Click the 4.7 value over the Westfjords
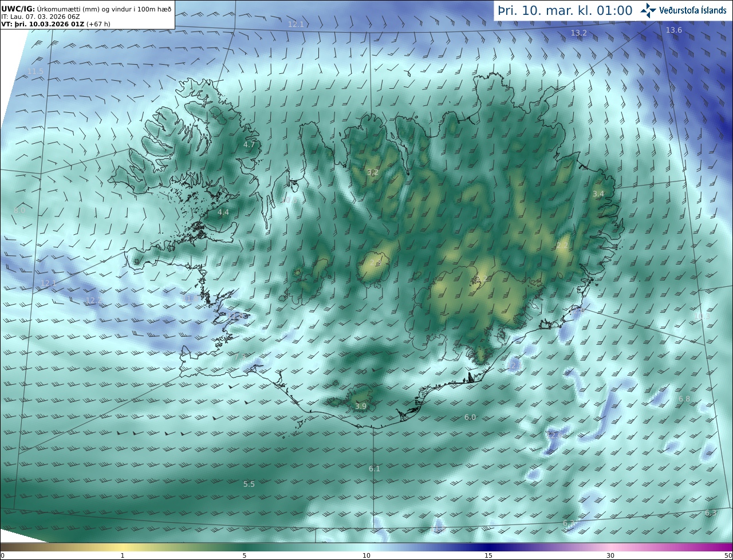Screen dimensions: 733x560 click(x=249, y=145)
